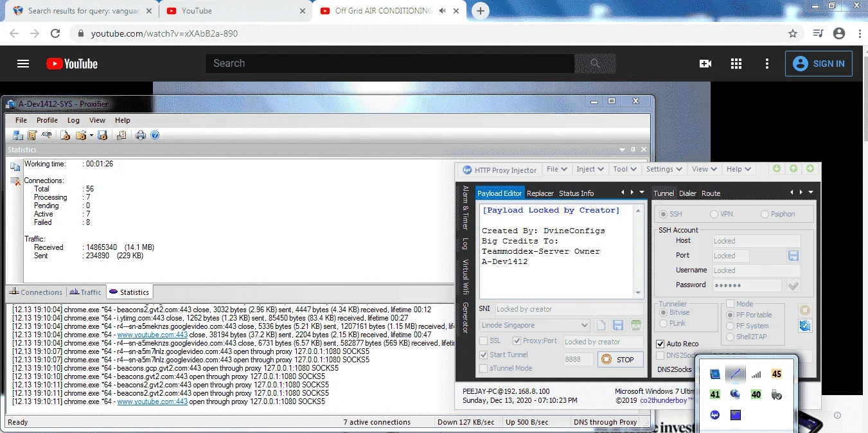This screenshot has height=433, width=868.
Task: Click the new document icon next to Linode Singapore
Action: tap(600, 325)
